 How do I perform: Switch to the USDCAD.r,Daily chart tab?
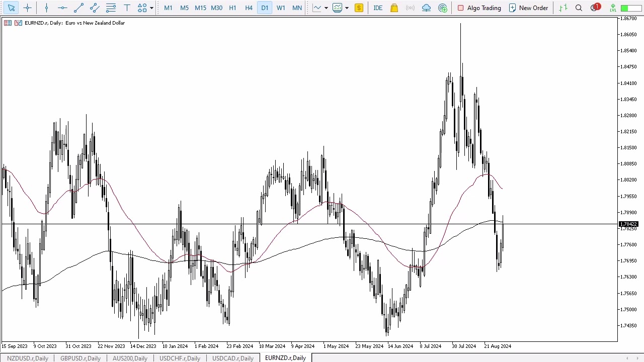tap(232, 358)
